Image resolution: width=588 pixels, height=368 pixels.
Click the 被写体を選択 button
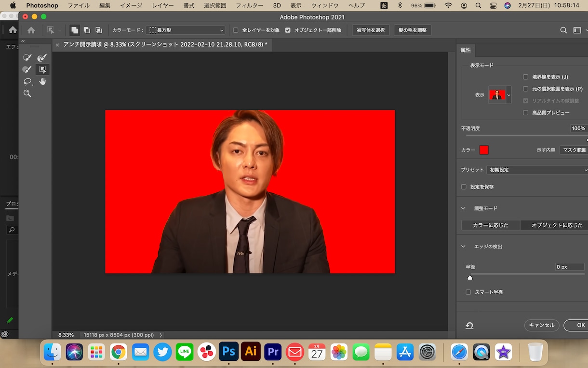coord(371,30)
